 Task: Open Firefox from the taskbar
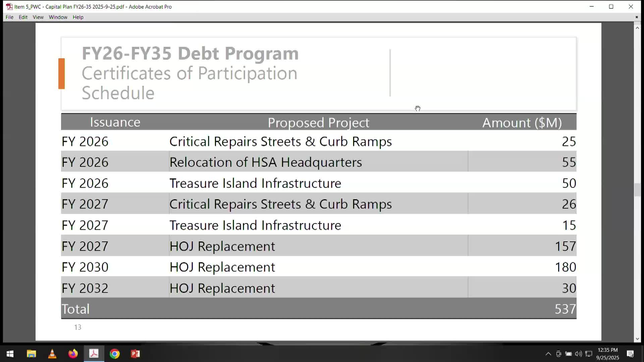73,354
